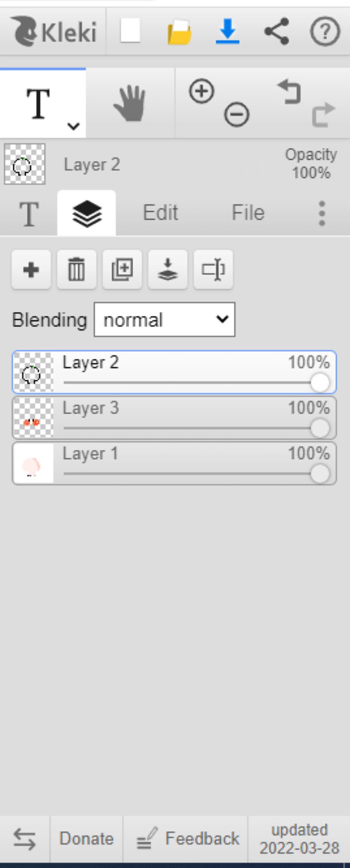
Task: Click the new image icon
Action: pos(130,31)
